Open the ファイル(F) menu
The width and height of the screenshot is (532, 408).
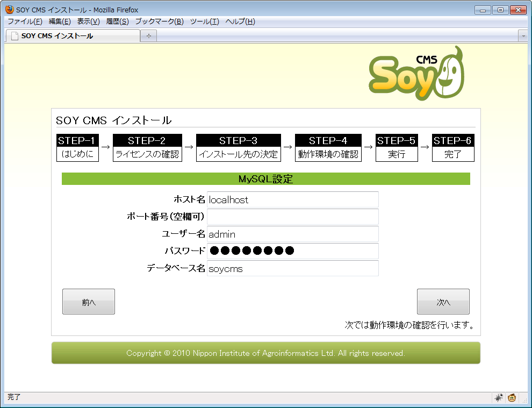pos(25,22)
